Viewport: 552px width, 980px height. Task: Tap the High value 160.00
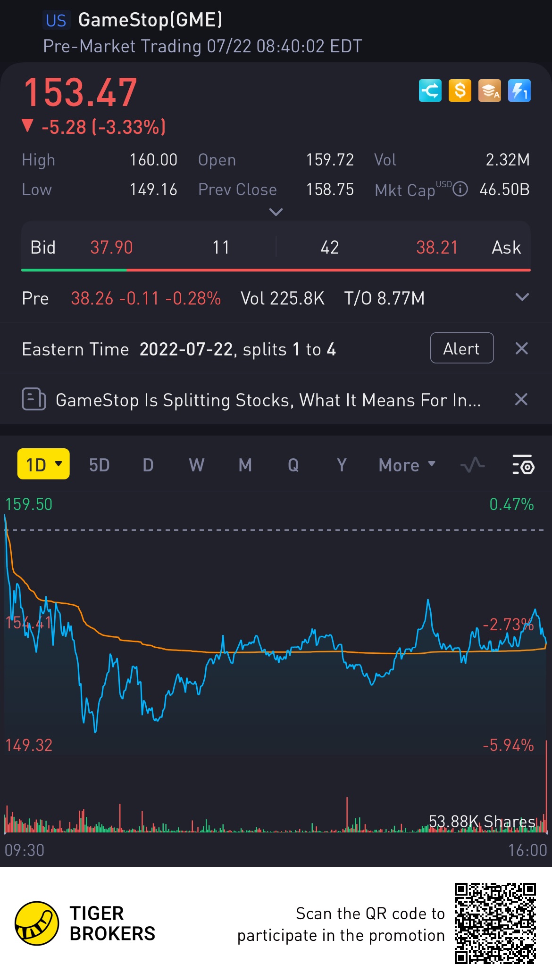(x=153, y=160)
